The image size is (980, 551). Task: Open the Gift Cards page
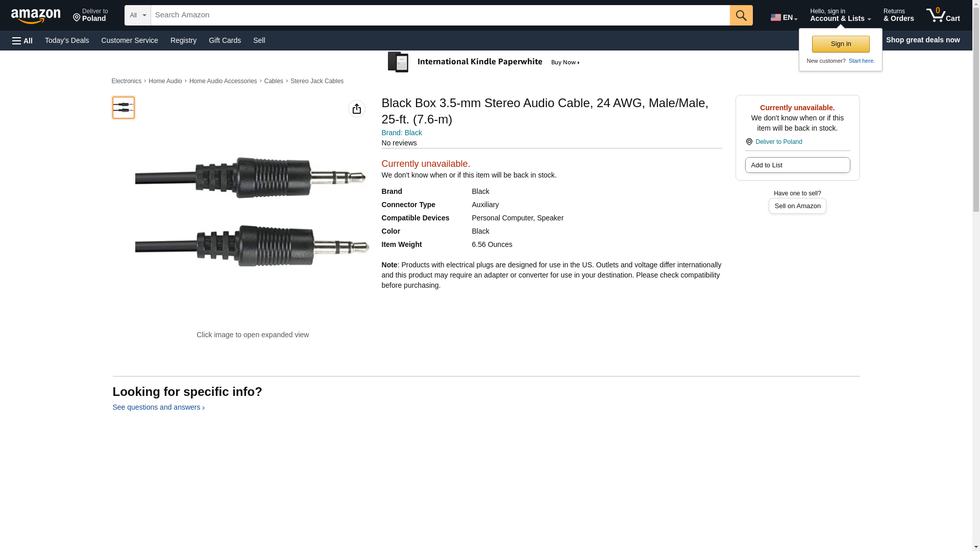point(225,40)
